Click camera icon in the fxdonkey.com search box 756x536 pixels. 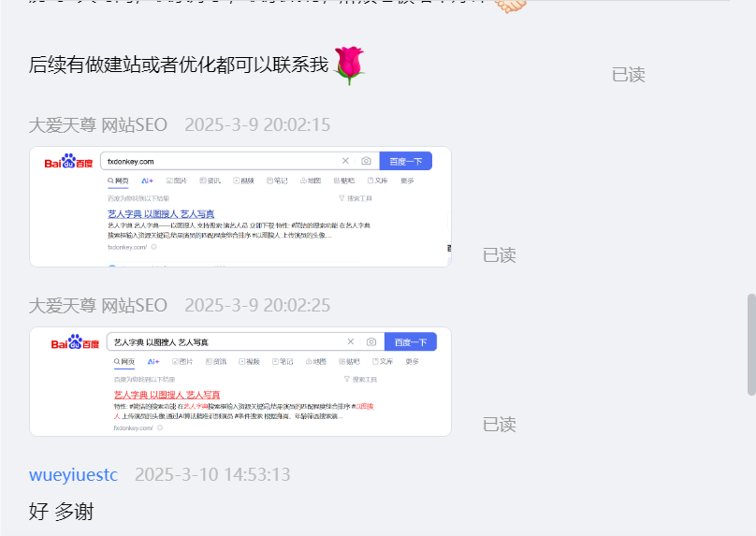pos(366,162)
